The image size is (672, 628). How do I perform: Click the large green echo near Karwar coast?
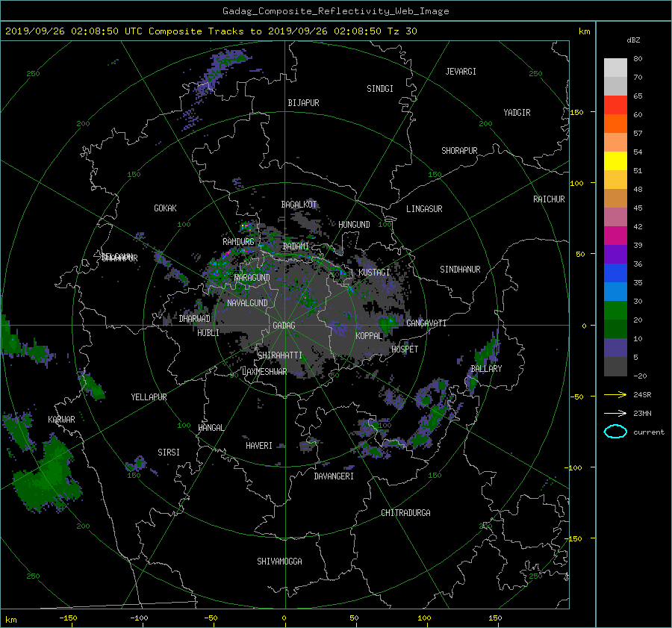[47, 476]
